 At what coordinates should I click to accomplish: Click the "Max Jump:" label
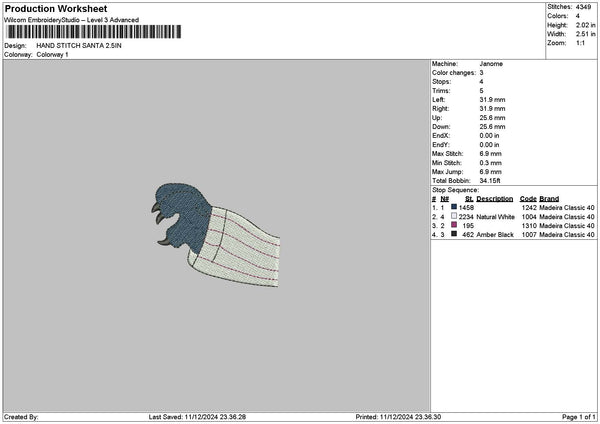point(447,172)
